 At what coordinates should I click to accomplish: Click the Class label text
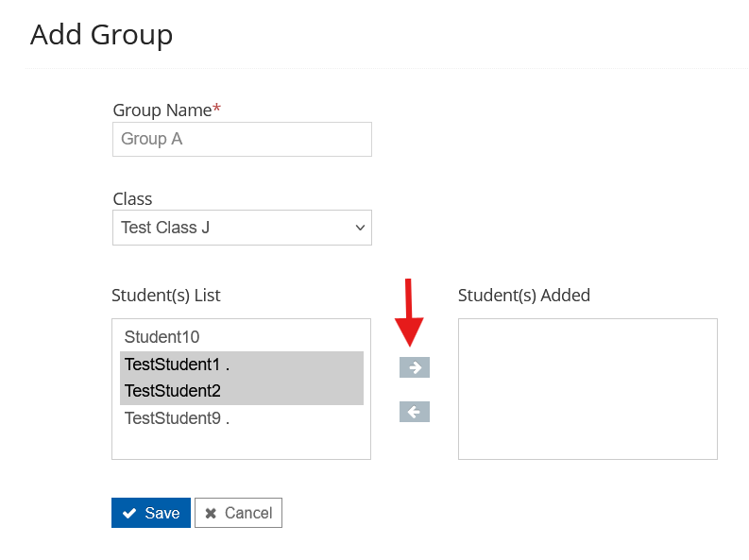[132, 199]
